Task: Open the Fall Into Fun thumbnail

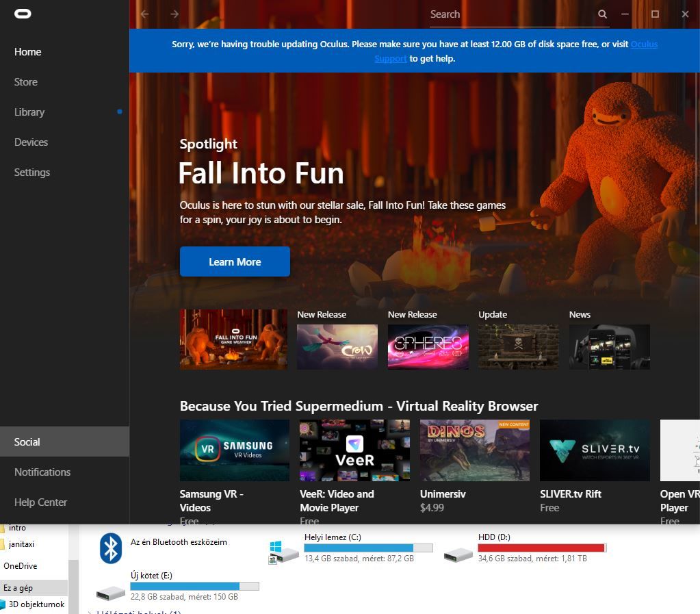Action: 233,340
